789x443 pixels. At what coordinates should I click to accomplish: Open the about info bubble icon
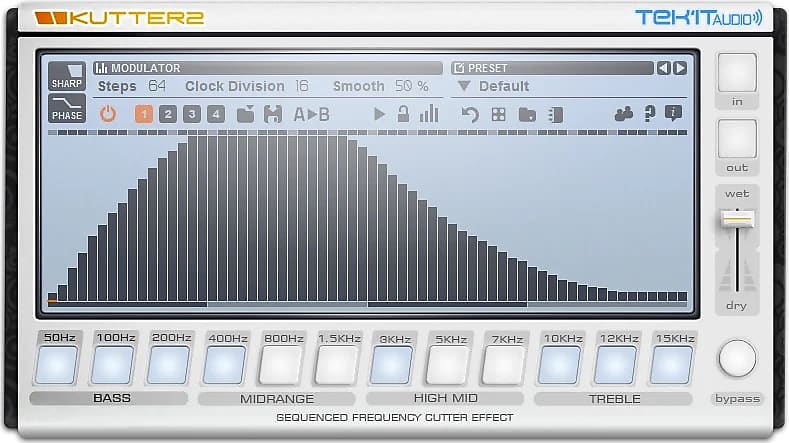(x=673, y=113)
